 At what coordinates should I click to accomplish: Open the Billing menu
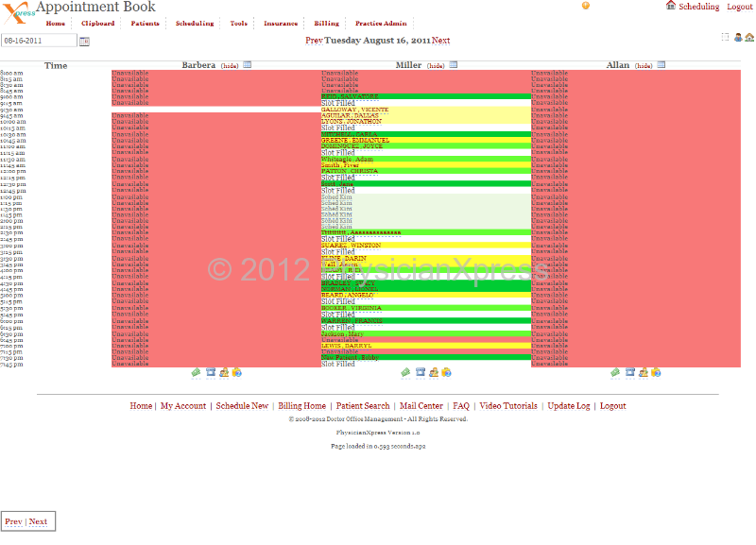pos(326,24)
